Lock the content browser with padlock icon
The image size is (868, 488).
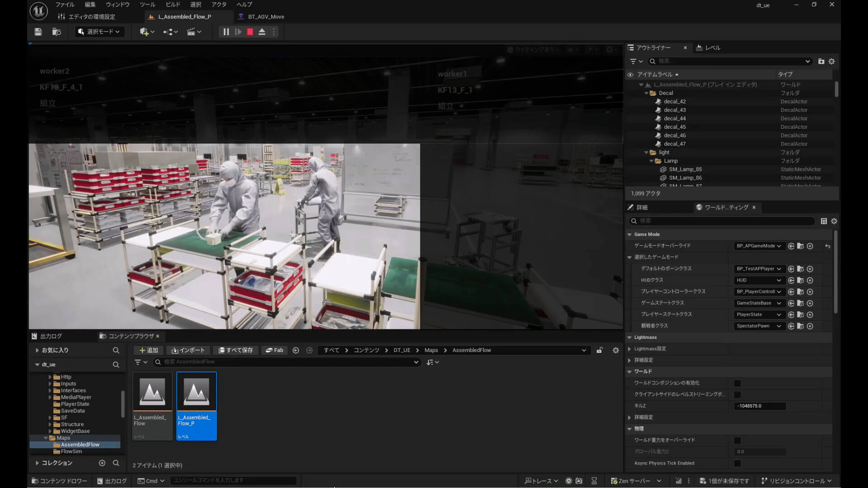599,350
